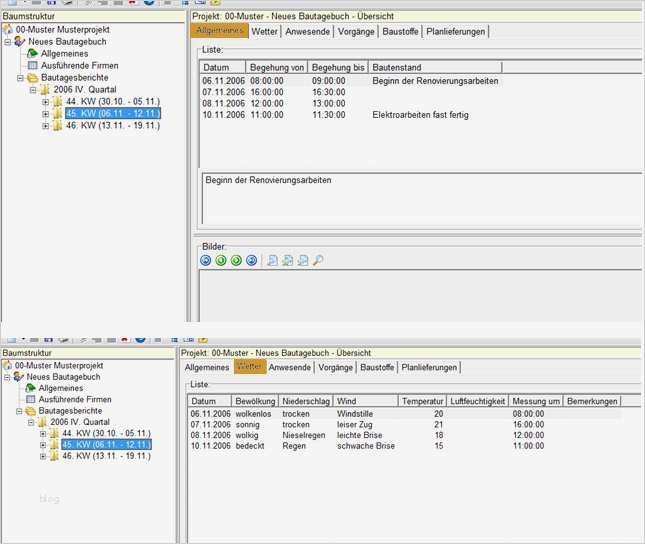Expand 46. KW node in upper tree
Image resolution: width=645 pixels, height=544 pixels.
pos(45,126)
